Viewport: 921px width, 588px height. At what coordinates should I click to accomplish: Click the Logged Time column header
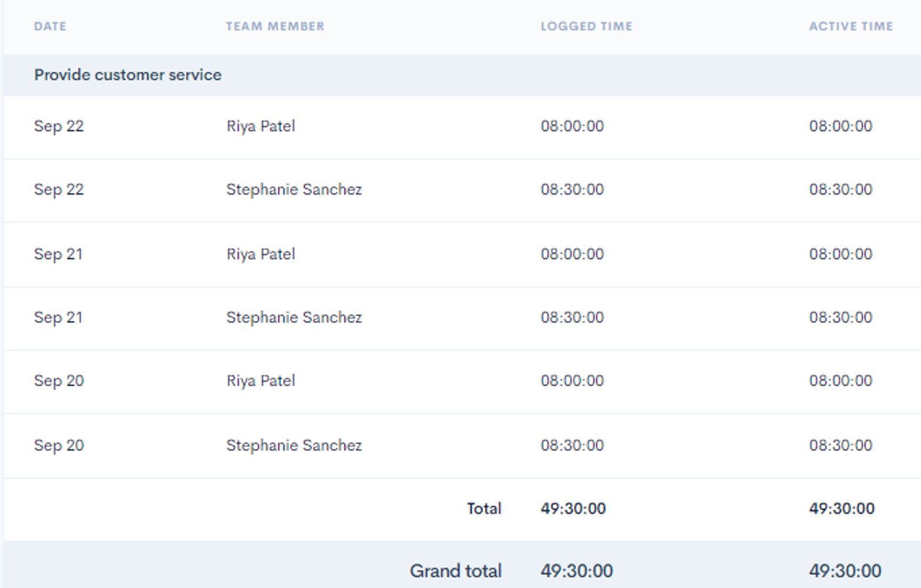point(586,26)
